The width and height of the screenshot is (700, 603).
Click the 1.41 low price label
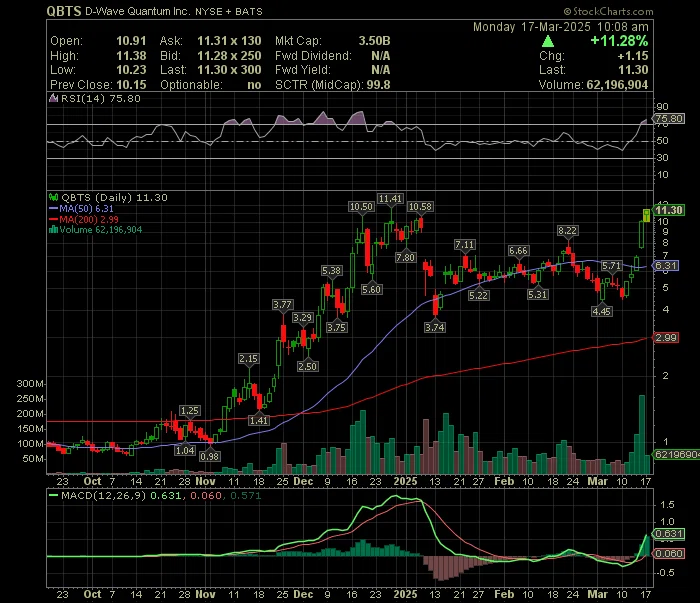coord(259,420)
